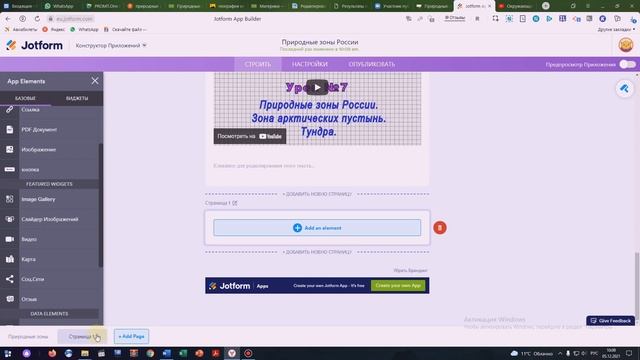Click upper ДОБАВИТЬ НОВУЮ СТРАНИЦУ divider
The width and height of the screenshot is (640, 360).
317,194
